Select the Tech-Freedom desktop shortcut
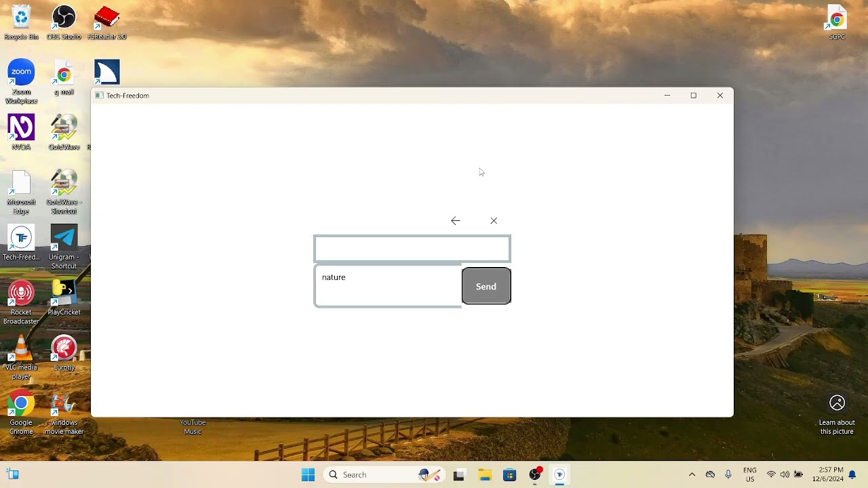 coord(21,243)
